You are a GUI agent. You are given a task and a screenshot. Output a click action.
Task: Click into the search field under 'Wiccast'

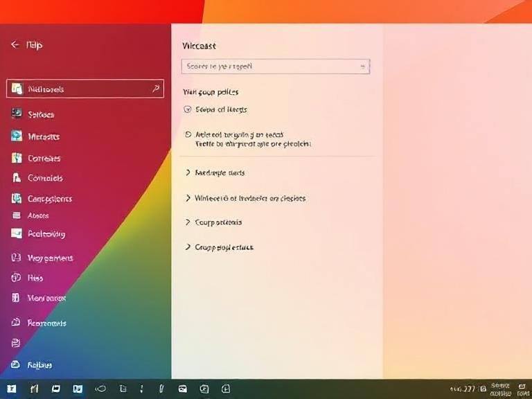pos(276,66)
